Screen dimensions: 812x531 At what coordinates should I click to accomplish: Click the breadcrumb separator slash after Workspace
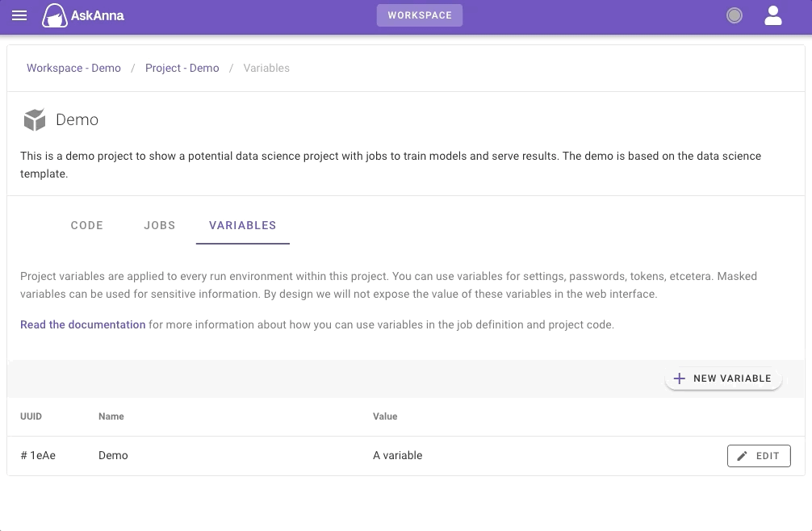coord(132,68)
